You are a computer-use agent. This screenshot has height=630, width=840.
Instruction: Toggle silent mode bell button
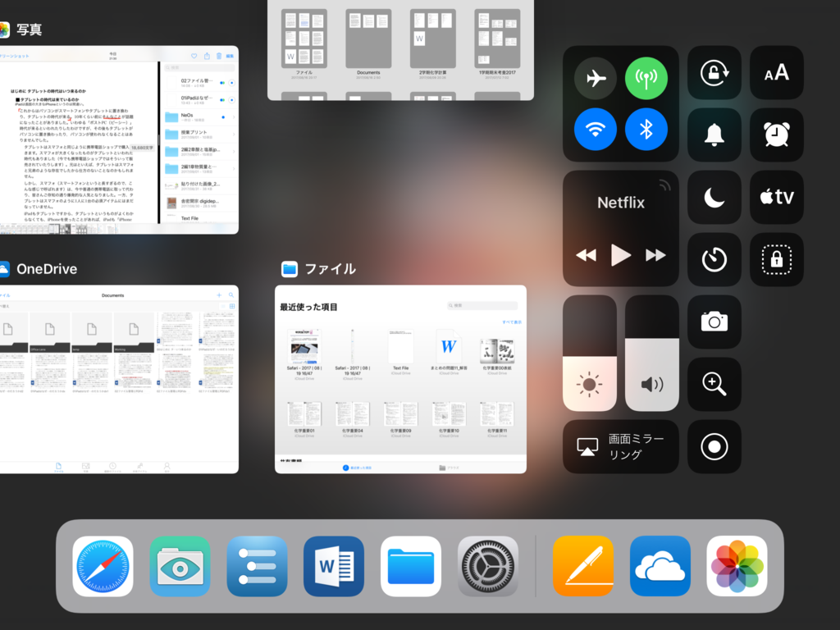tap(714, 135)
